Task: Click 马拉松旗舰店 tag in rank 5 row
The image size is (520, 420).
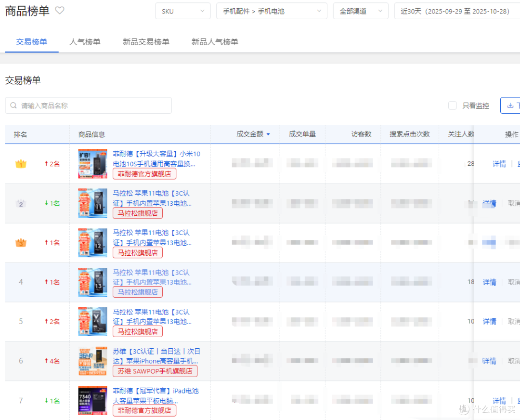Action: 138,332
